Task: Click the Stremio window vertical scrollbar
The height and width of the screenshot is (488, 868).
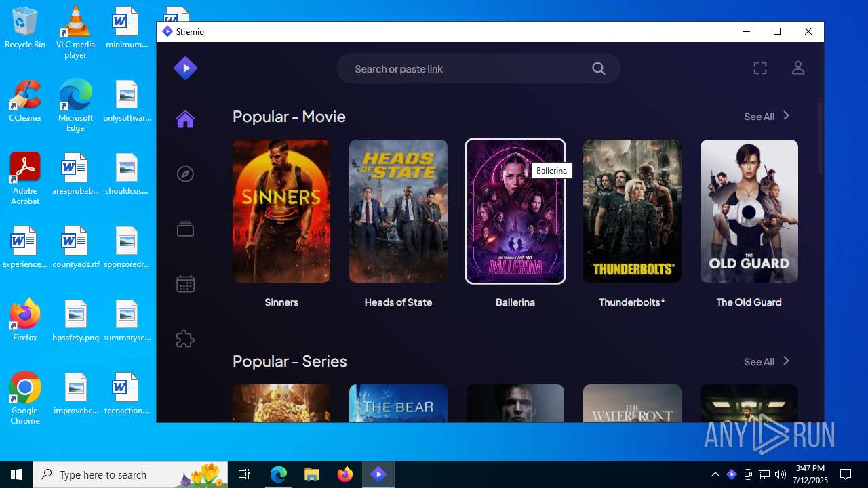Action: (821, 138)
